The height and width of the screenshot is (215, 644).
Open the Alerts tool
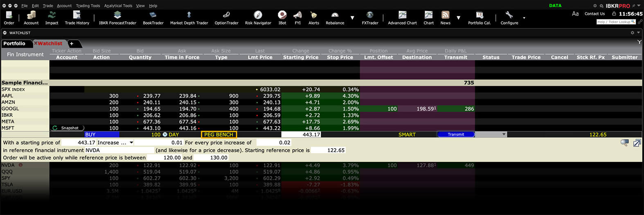[313, 18]
